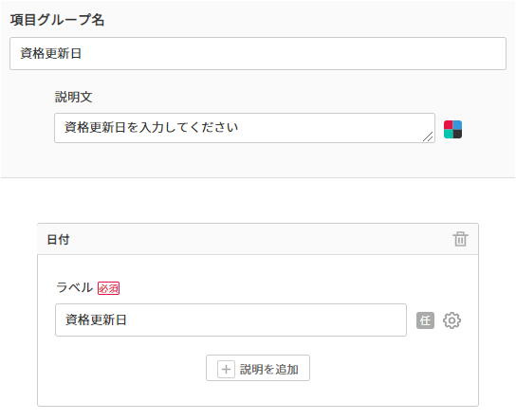The image size is (516, 420).
Task: Focus the ラベル input containing 資格更新日
Action: tap(230, 320)
